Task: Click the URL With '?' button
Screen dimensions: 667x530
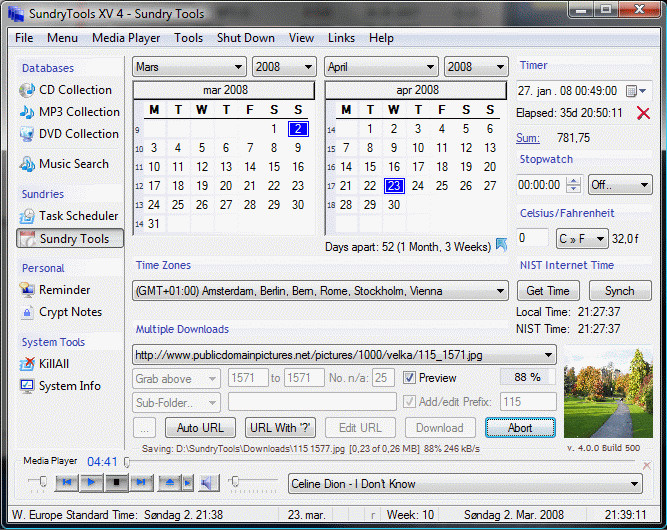Action: click(x=280, y=427)
